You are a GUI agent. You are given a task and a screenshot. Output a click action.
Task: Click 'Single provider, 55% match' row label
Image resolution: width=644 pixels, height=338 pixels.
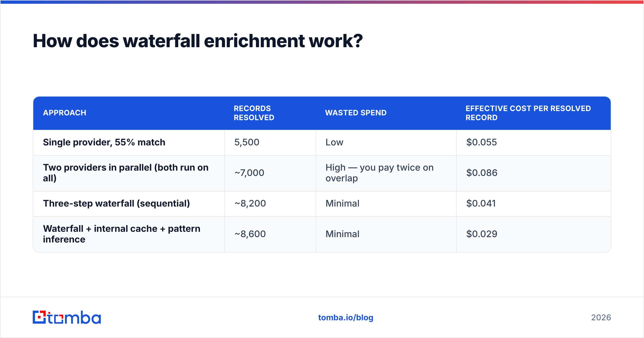click(x=104, y=142)
